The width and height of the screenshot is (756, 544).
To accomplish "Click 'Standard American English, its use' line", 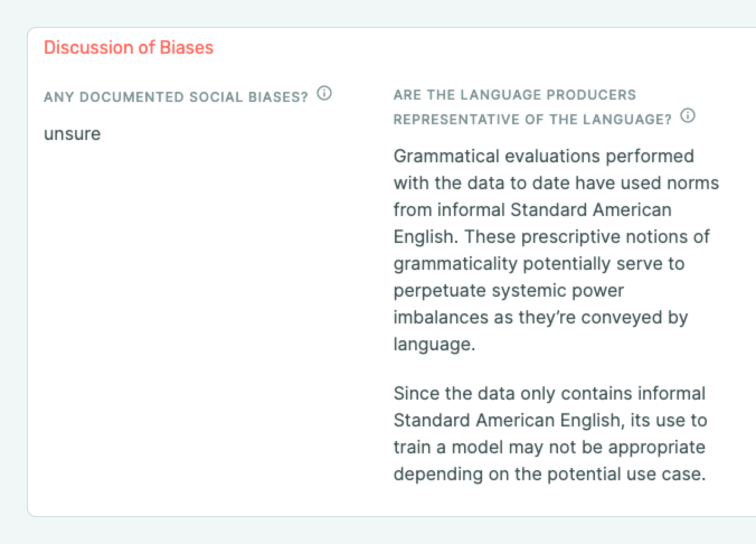I will [551, 420].
